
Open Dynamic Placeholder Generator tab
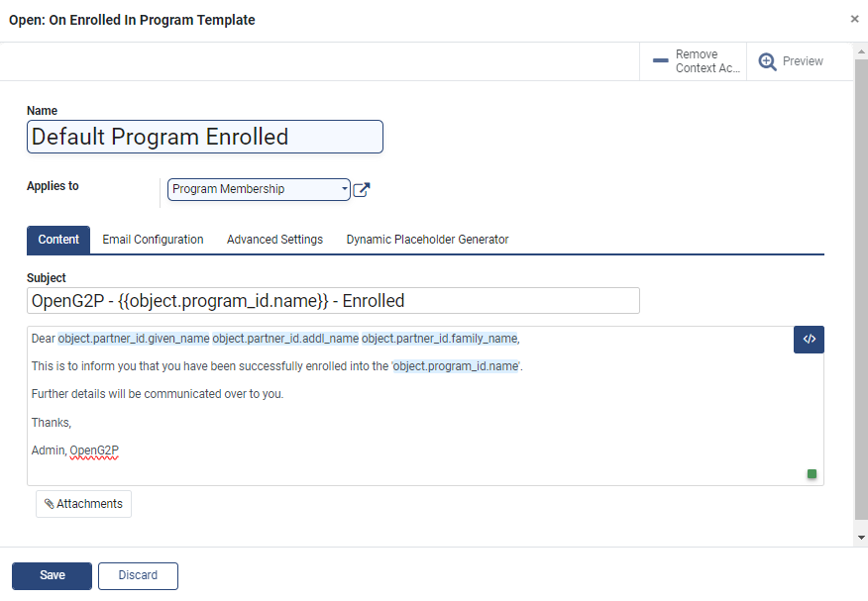point(427,240)
